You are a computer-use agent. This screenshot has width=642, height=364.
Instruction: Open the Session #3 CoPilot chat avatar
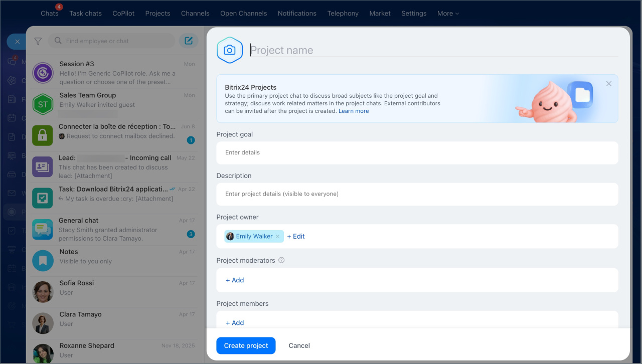coord(43,73)
